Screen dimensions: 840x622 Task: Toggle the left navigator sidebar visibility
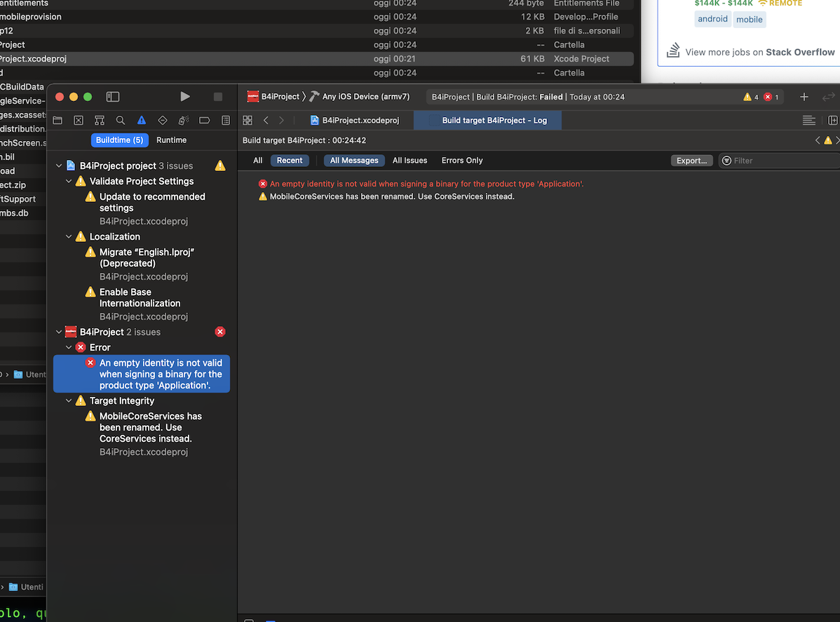pos(113,96)
